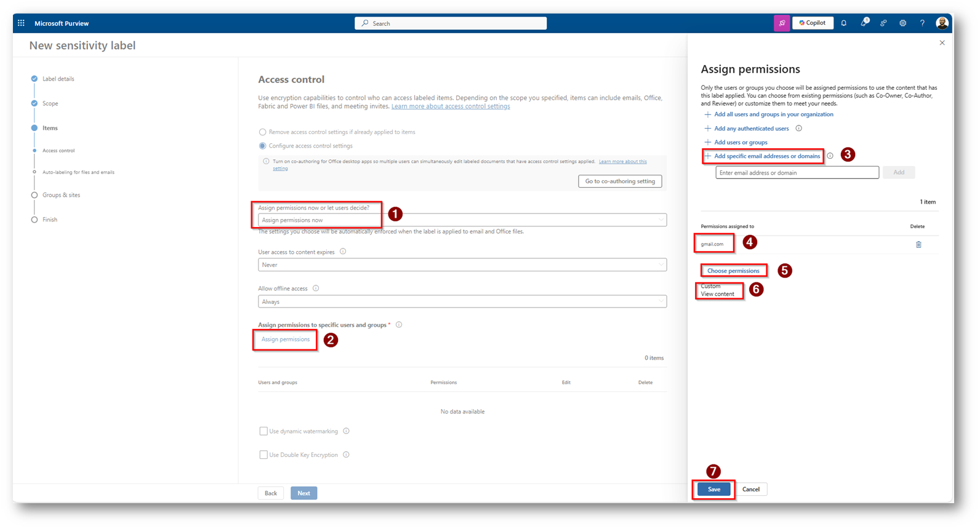This screenshot has height=529, width=980.
Task: Click info icon beside Use Double Key Encryption
Action: tap(346, 455)
